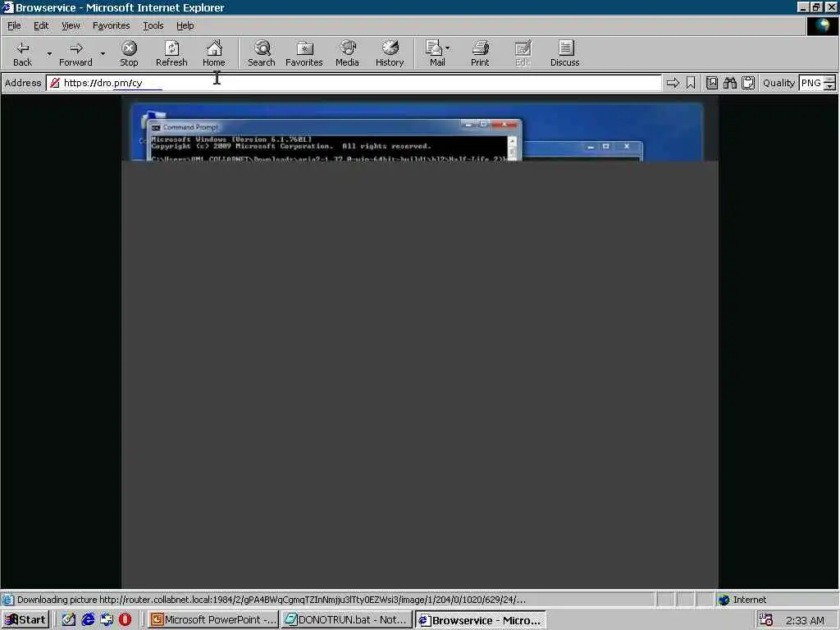
Task: Show the Favorites pane from toolbar
Action: pyautogui.click(x=304, y=53)
